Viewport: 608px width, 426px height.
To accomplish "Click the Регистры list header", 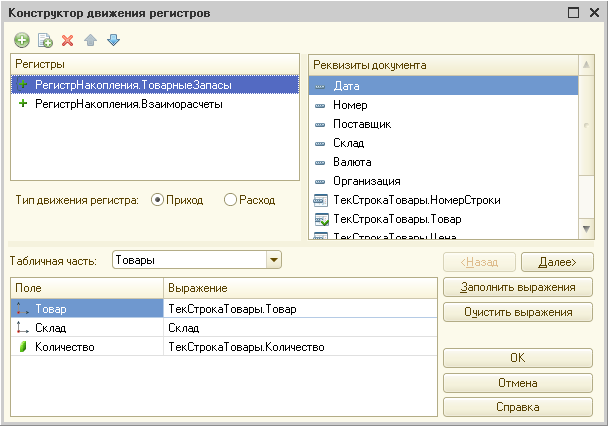I will tap(155, 64).
